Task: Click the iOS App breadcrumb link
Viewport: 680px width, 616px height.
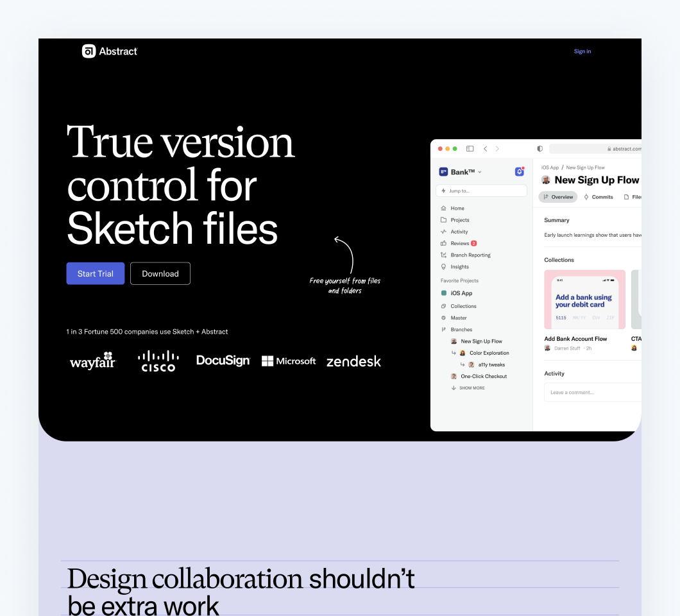Action: (550, 167)
